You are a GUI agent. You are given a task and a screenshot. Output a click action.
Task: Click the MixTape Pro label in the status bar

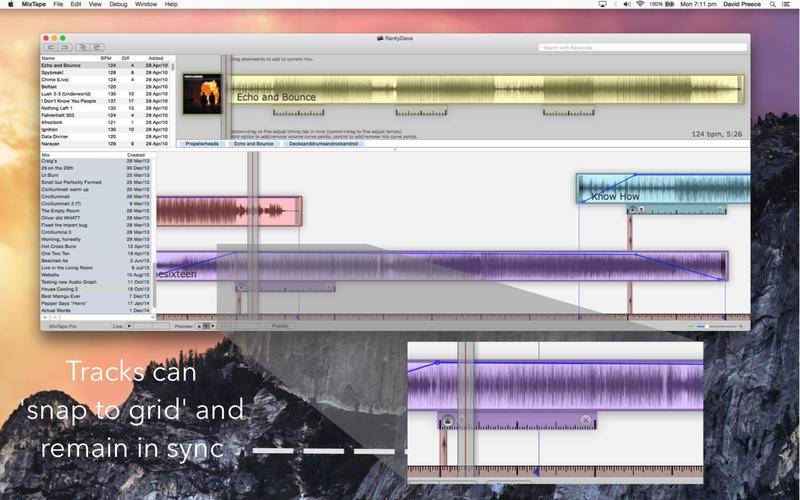pyautogui.click(x=63, y=326)
